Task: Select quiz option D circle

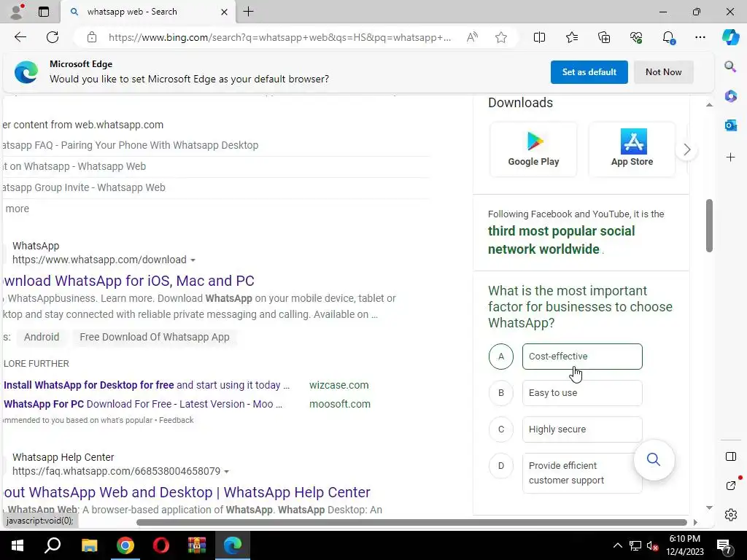Action: (500, 466)
